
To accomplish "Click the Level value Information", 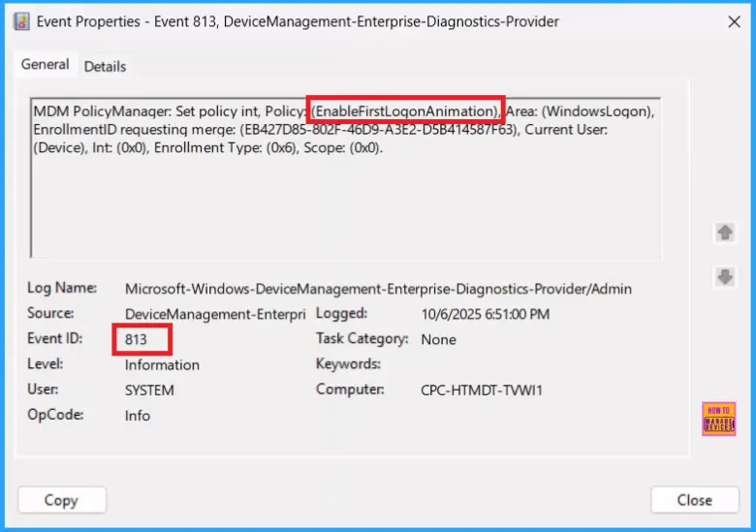I will tap(162, 365).
